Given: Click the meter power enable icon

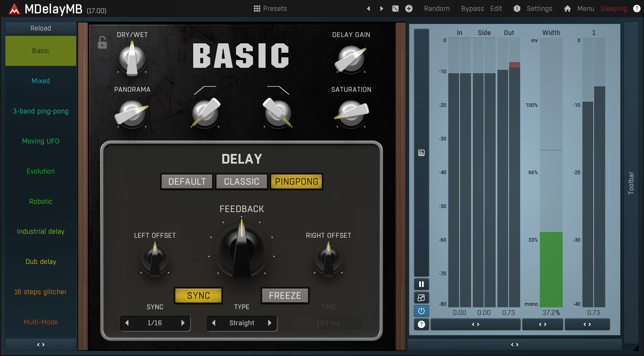Looking at the screenshot, I should (x=421, y=311).
